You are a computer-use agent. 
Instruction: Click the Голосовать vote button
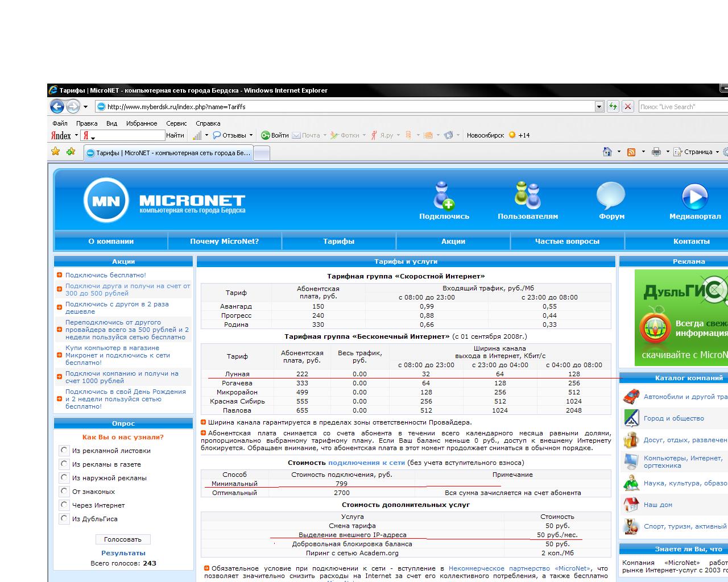123,539
